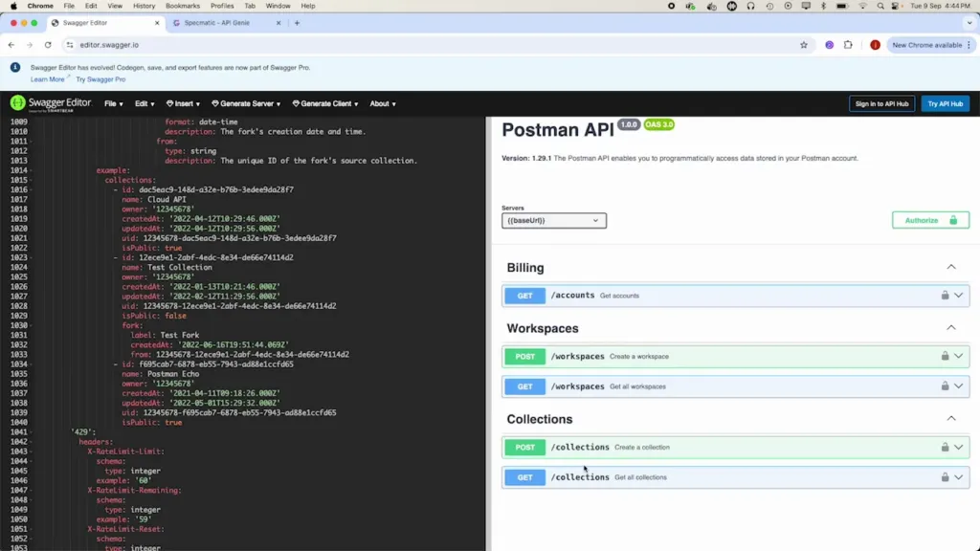Click lock icon on GET /accounts row
Image resolution: width=980 pixels, height=551 pixels.
click(x=945, y=296)
